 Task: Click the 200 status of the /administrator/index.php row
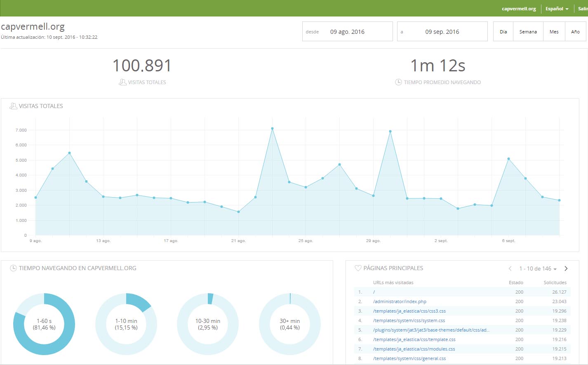click(x=519, y=301)
